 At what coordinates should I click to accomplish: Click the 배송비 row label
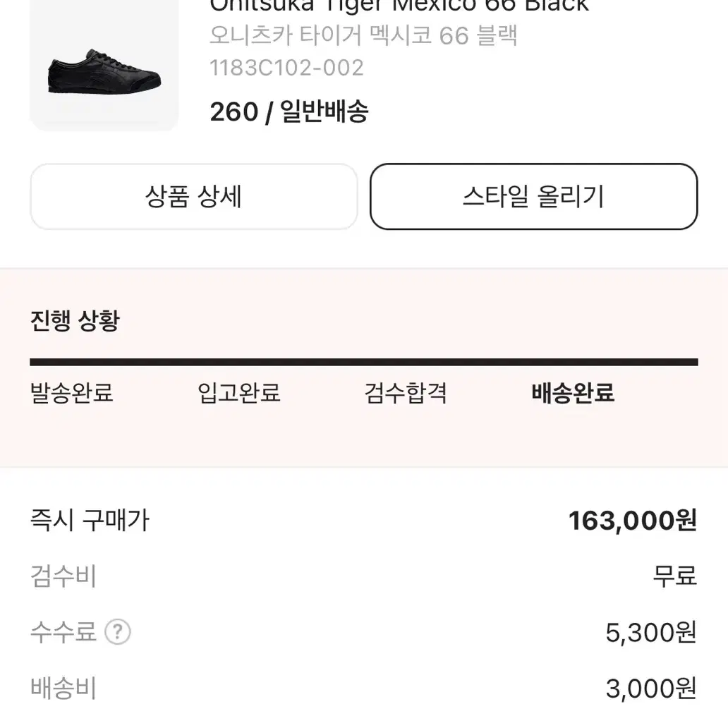(63, 688)
